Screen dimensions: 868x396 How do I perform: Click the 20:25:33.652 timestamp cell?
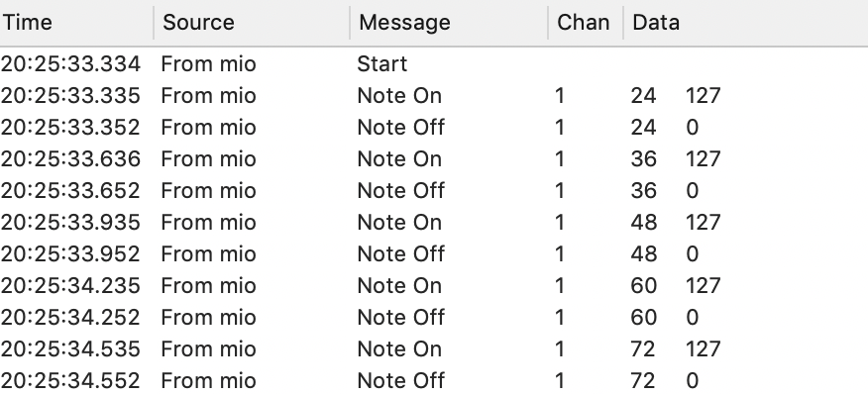point(70,191)
